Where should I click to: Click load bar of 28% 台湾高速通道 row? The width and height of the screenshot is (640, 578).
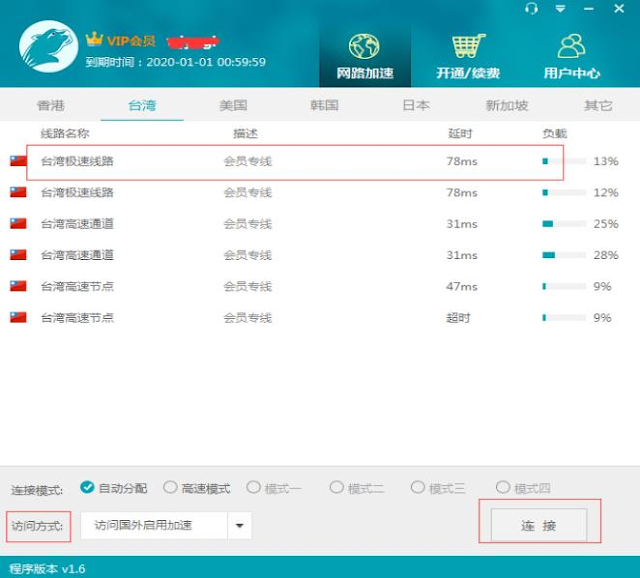(563, 255)
